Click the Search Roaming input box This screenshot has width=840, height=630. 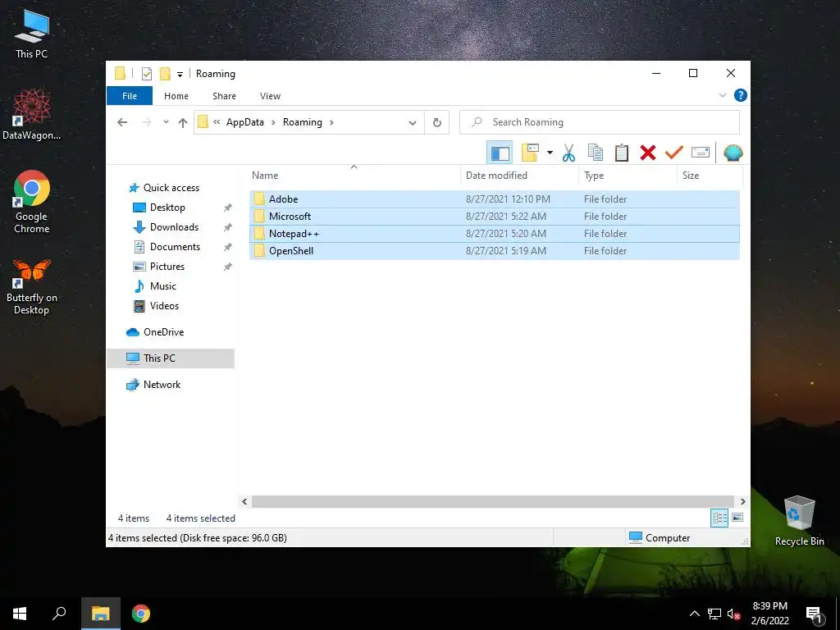tap(600, 122)
